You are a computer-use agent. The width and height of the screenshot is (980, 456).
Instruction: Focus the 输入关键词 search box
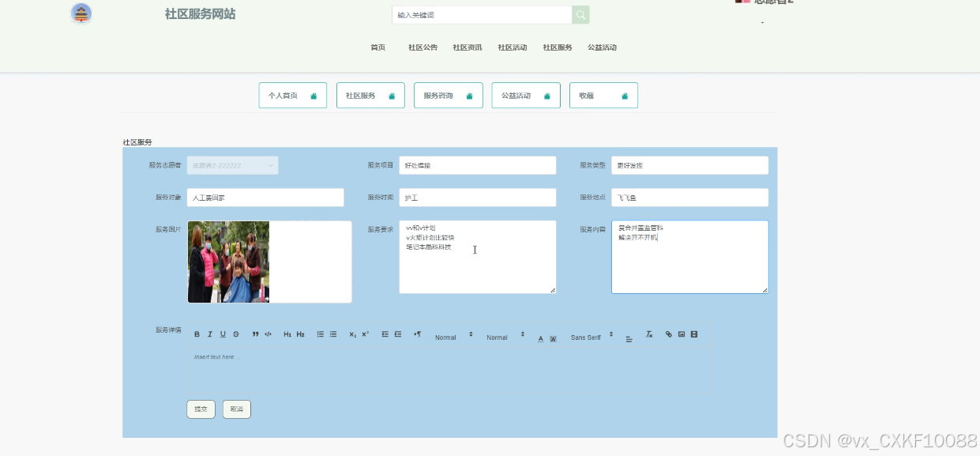[482, 15]
